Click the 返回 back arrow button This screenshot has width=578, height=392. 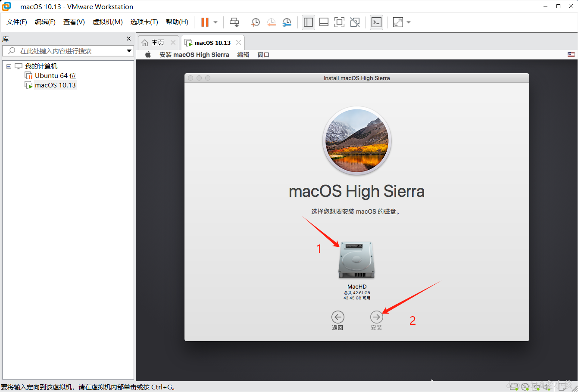point(337,317)
